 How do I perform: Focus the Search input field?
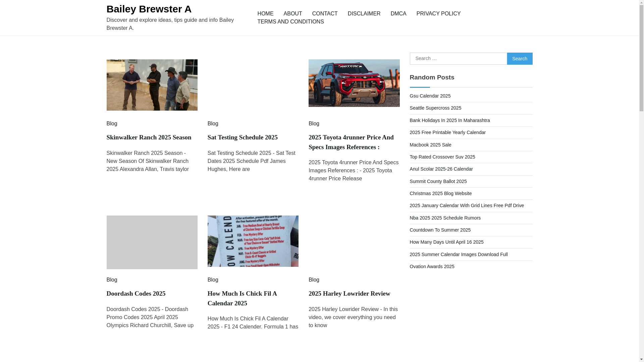[x=458, y=59]
